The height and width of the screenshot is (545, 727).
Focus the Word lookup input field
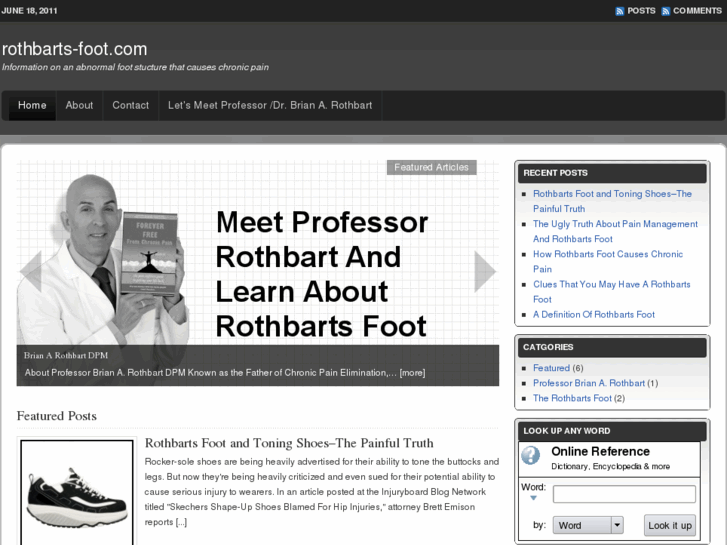[x=624, y=494]
